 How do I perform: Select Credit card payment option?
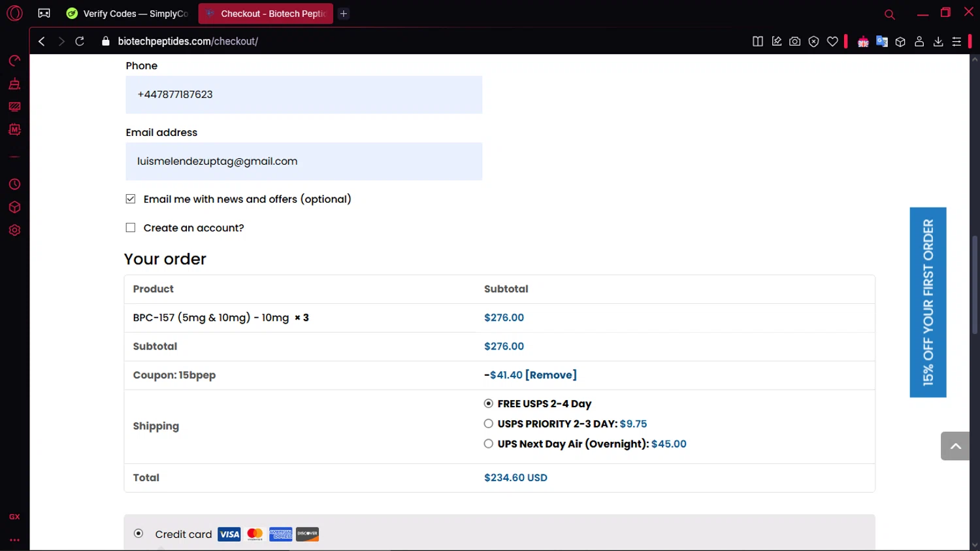coord(139,533)
